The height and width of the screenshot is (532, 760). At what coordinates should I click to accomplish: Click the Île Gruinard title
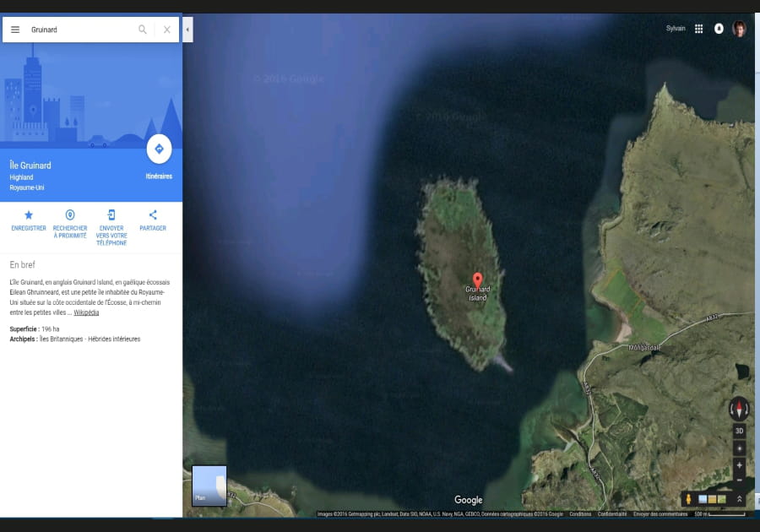[x=30, y=166]
